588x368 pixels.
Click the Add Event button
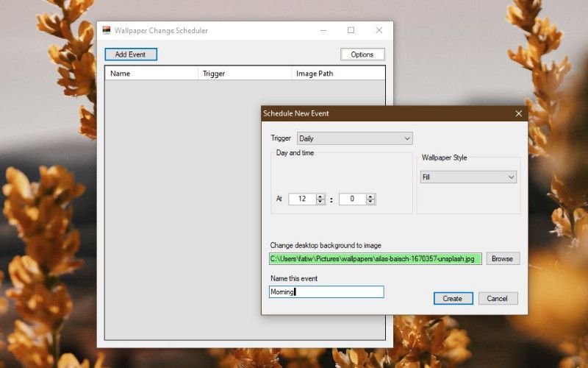click(131, 54)
